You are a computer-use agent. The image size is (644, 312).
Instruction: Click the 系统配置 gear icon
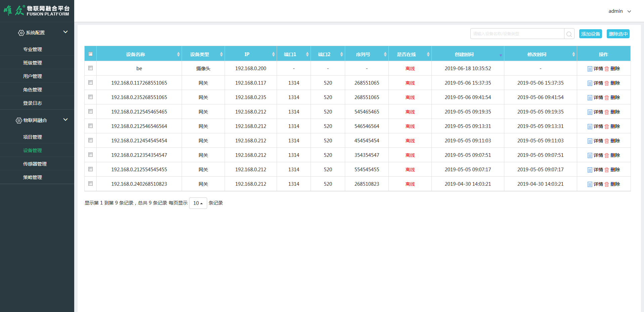pos(21,33)
